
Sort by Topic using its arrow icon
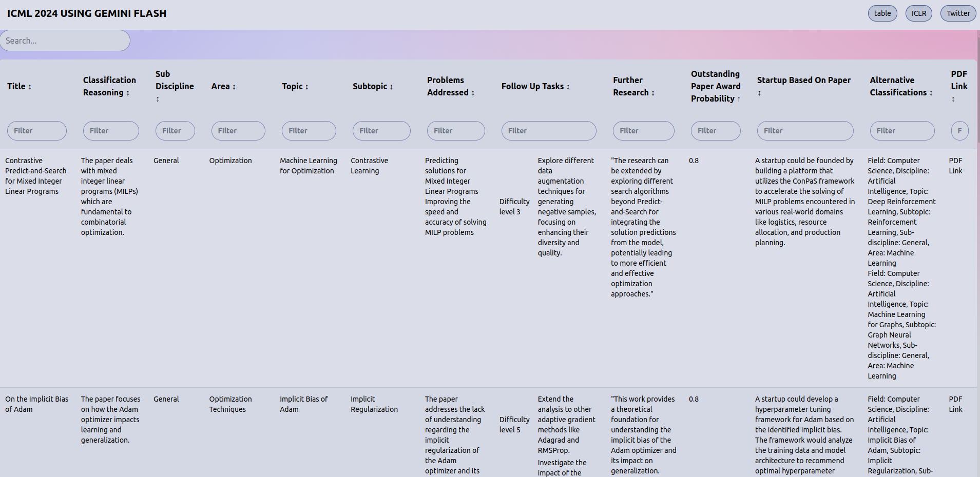click(307, 87)
